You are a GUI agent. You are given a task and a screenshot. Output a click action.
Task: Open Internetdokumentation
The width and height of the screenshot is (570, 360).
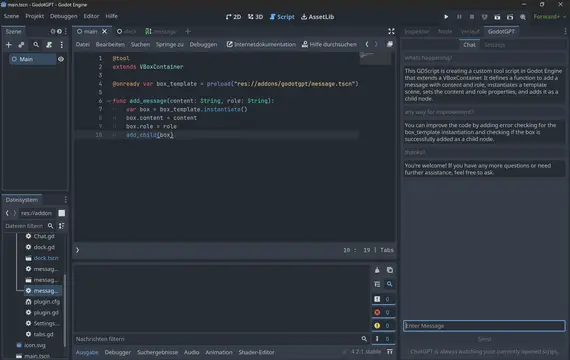[261, 44]
